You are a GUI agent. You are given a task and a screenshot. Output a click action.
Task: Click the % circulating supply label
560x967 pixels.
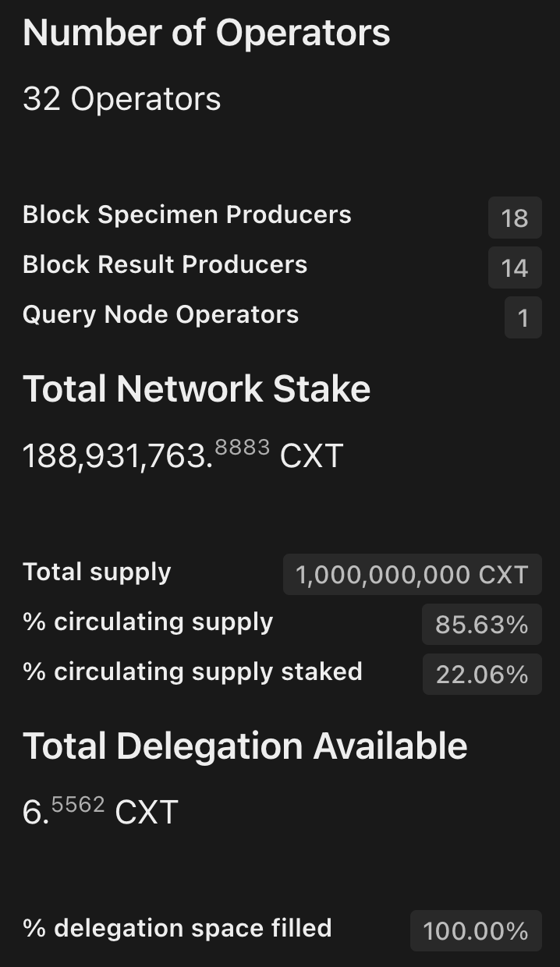tap(148, 622)
